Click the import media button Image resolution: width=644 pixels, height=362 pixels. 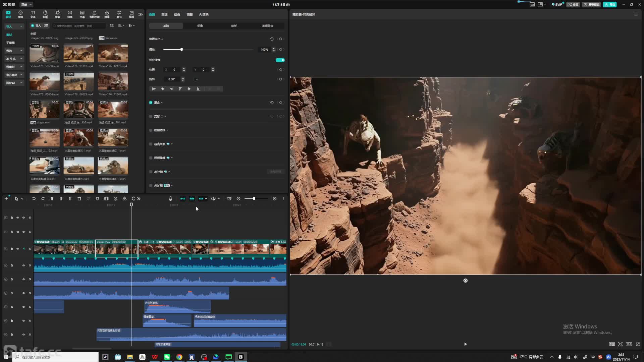pyautogui.click(x=36, y=26)
